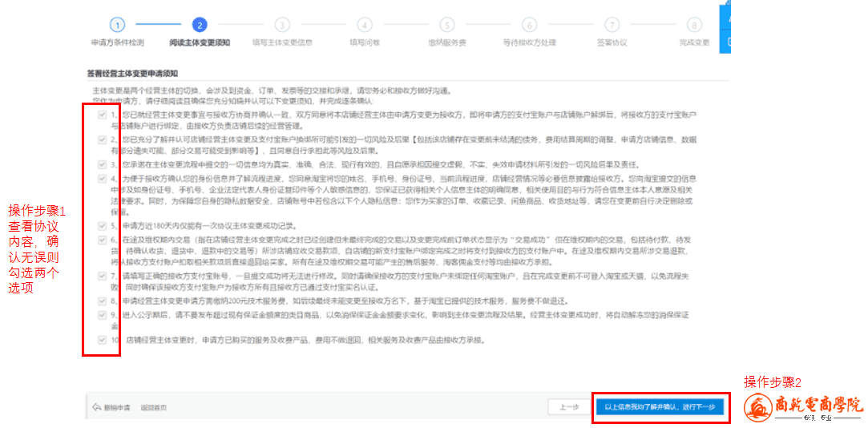Toggle checkbox for notice item 1

(102, 115)
